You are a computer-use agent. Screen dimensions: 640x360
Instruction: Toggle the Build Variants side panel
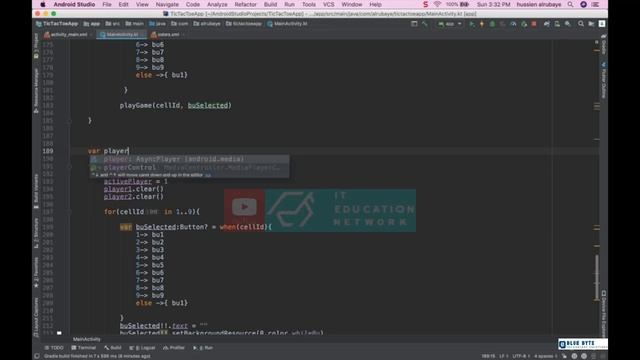pyautogui.click(x=36, y=191)
